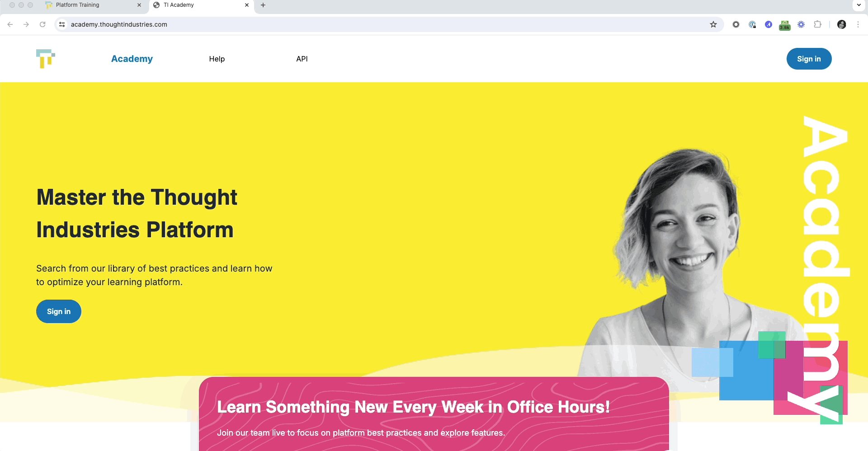
Task: Click the 'Master the Thought Industries Platform' heading
Action: tap(137, 213)
